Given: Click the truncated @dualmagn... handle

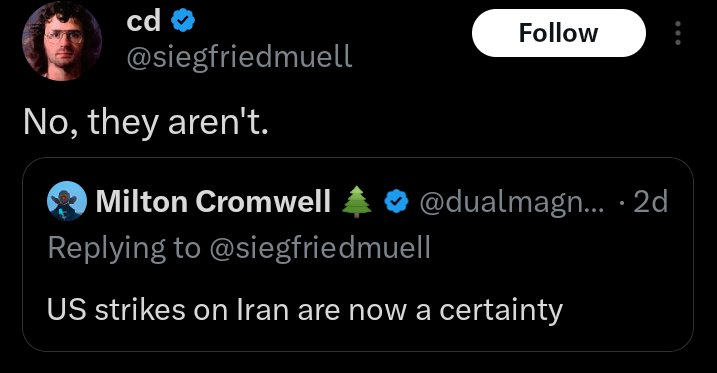Looking at the screenshot, I should click(x=511, y=202).
